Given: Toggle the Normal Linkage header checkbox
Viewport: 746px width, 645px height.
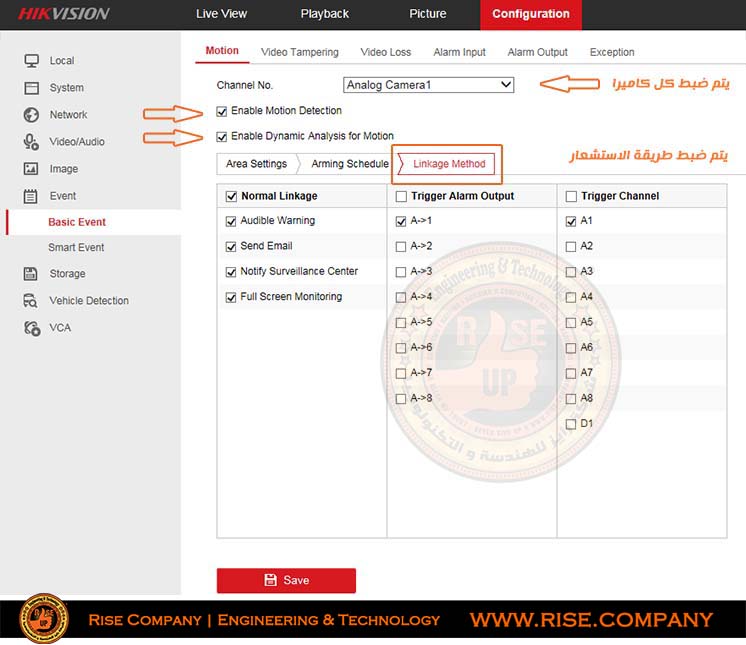Looking at the screenshot, I should point(231,196).
